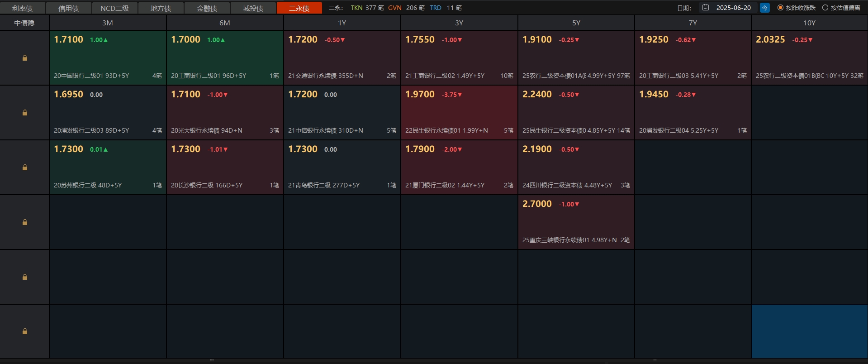Click the 2.0325 yield value
Viewport: 868px width, 364px height.
point(770,39)
